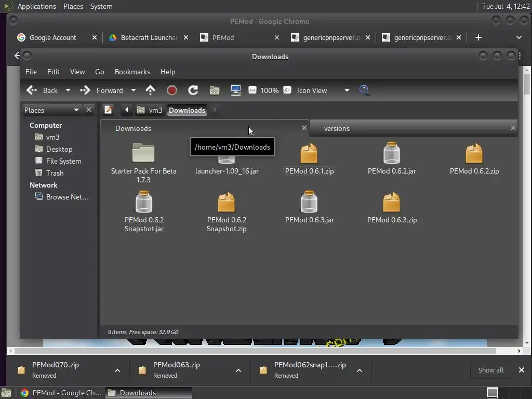
Task: Click the vm3 path bar button
Action: click(x=150, y=110)
